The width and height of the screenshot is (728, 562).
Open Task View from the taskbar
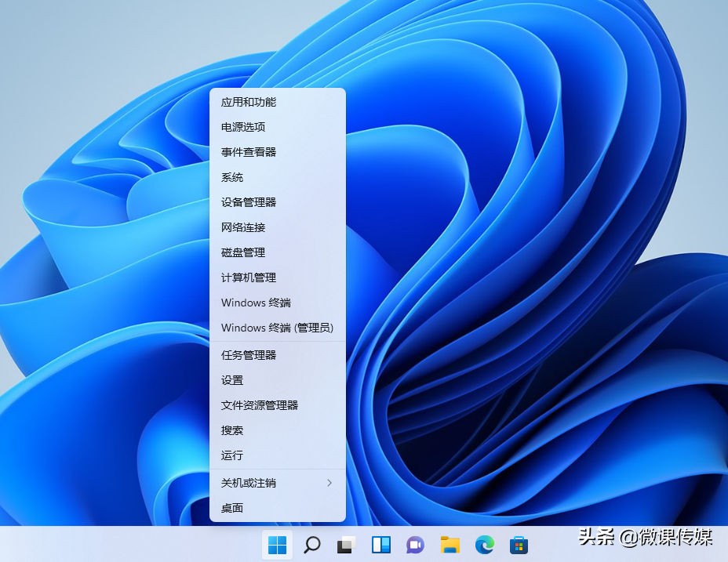click(x=346, y=544)
